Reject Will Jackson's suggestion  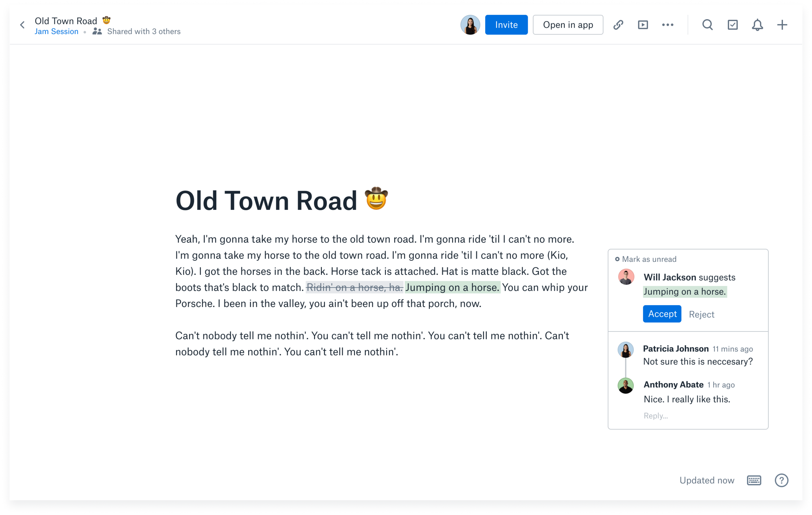pyautogui.click(x=701, y=314)
